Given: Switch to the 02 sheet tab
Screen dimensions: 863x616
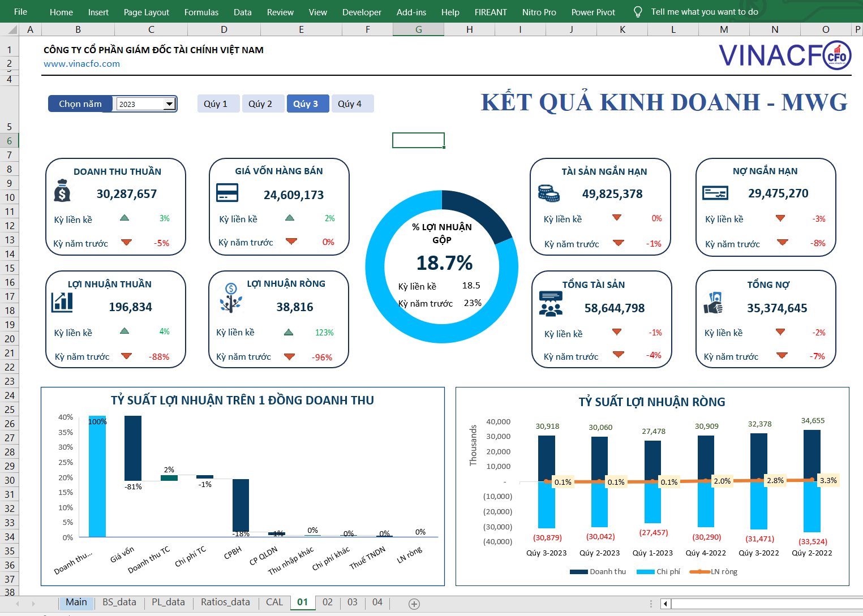Looking at the screenshot, I should 328,602.
